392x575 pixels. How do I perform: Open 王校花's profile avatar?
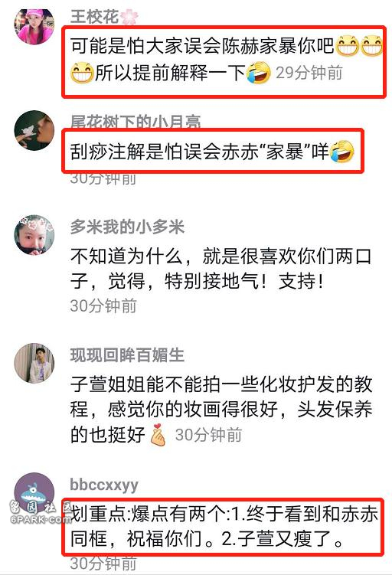pos(34,26)
